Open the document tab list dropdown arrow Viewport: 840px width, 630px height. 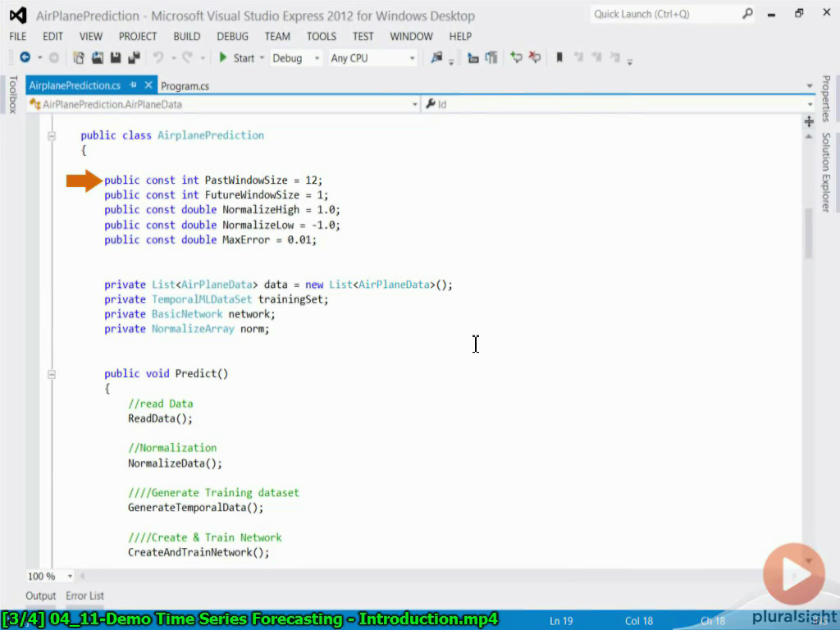tap(810, 85)
